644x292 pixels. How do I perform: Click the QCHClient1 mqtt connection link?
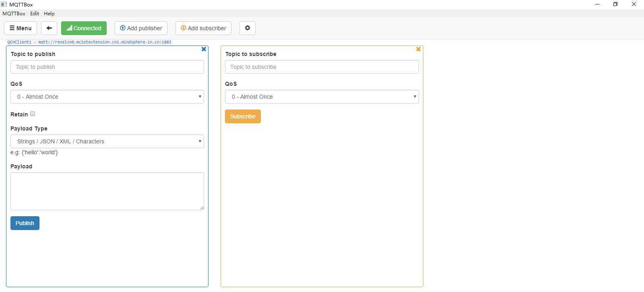[x=89, y=42]
